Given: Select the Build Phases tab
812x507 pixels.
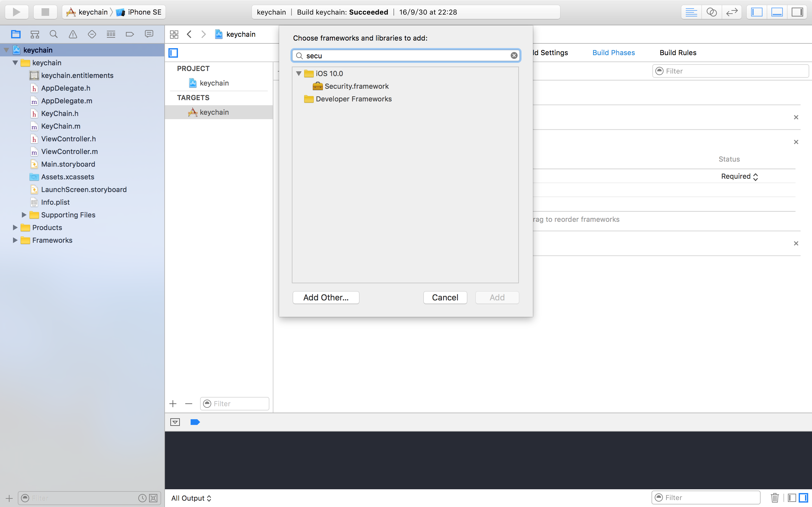Looking at the screenshot, I should (613, 53).
